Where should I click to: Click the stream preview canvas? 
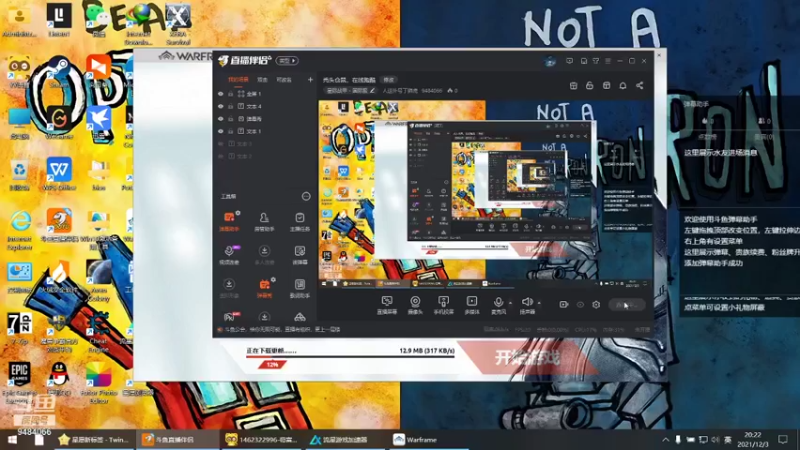click(x=486, y=194)
